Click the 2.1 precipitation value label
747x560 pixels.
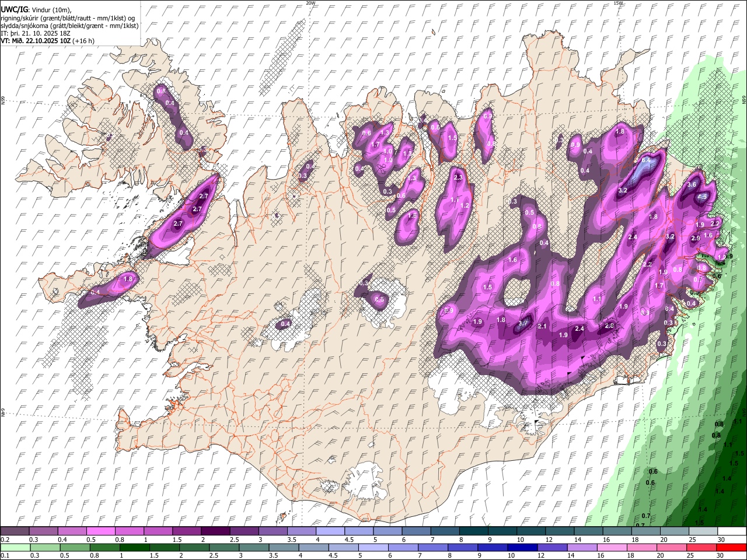tap(542, 326)
